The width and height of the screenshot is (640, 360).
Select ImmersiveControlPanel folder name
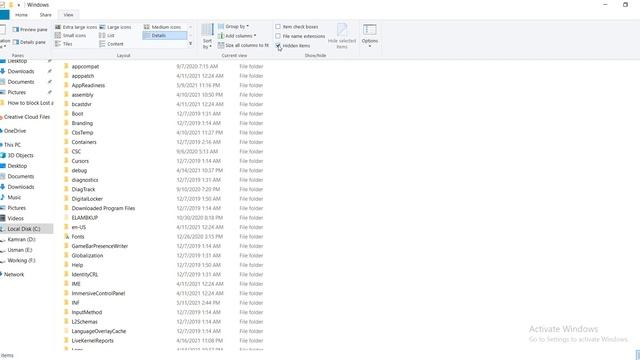click(x=98, y=293)
